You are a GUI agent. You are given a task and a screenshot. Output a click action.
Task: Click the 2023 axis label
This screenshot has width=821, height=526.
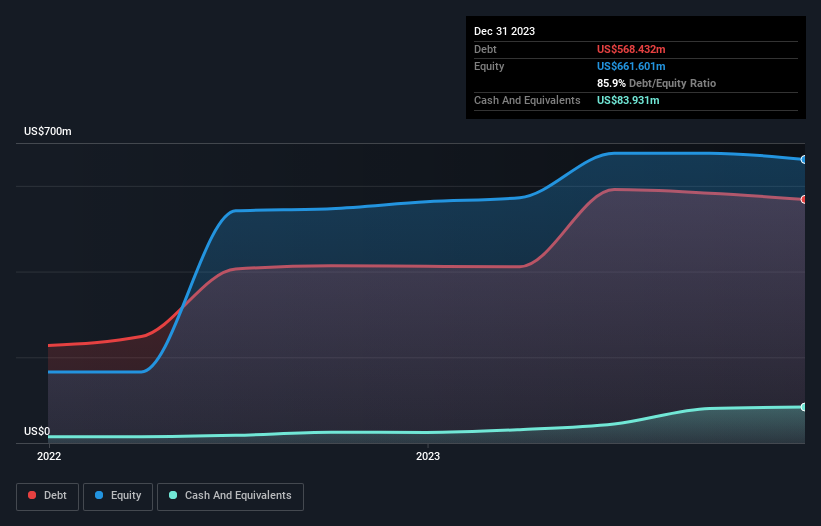(x=428, y=456)
